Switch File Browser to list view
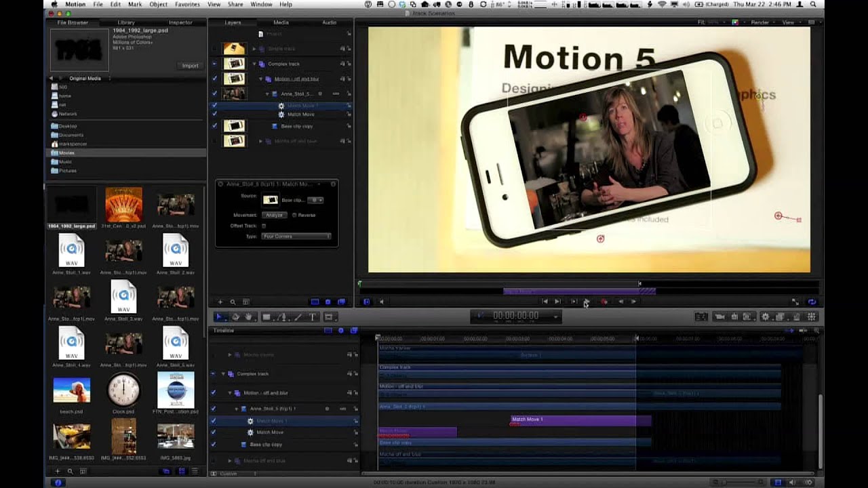868x488 pixels. [195, 471]
